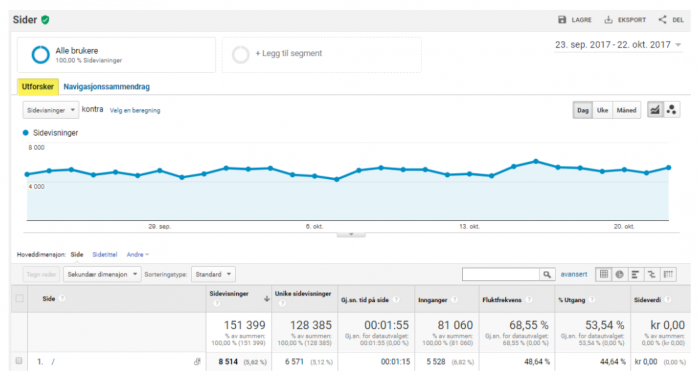This screenshot has height=384, width=700.
Task: Sort by Gj.sn. tid på side column
Action: 365,300
